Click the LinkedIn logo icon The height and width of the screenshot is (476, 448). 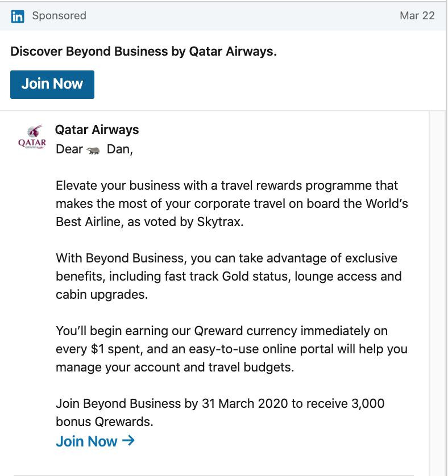click(x=18, y=16)
